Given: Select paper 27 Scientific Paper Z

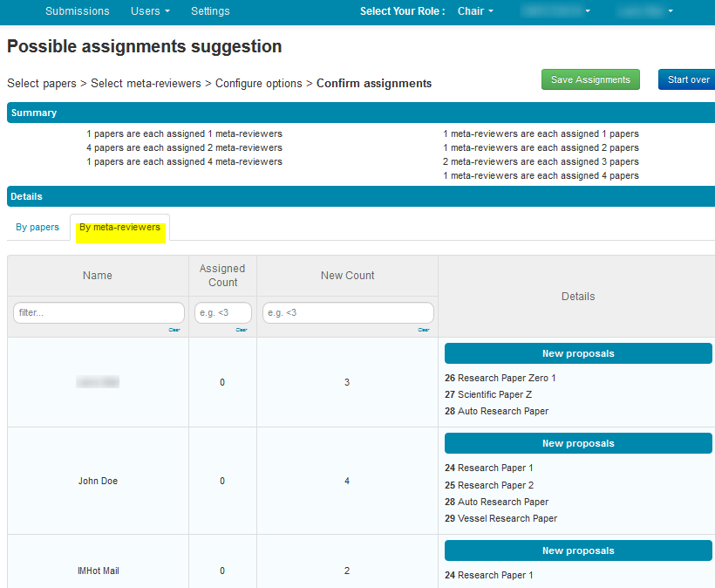Looking at the screenshot, I should coord(488,394).
